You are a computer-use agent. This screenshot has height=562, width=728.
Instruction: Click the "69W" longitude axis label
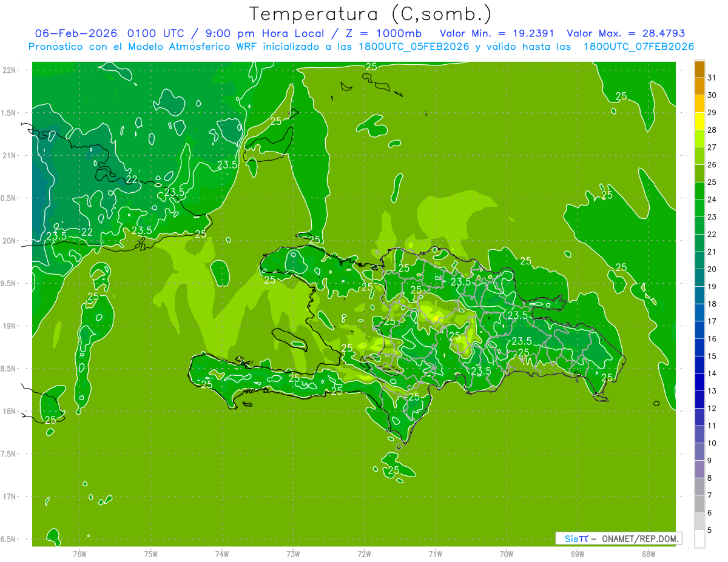click(x=578, y=554)
